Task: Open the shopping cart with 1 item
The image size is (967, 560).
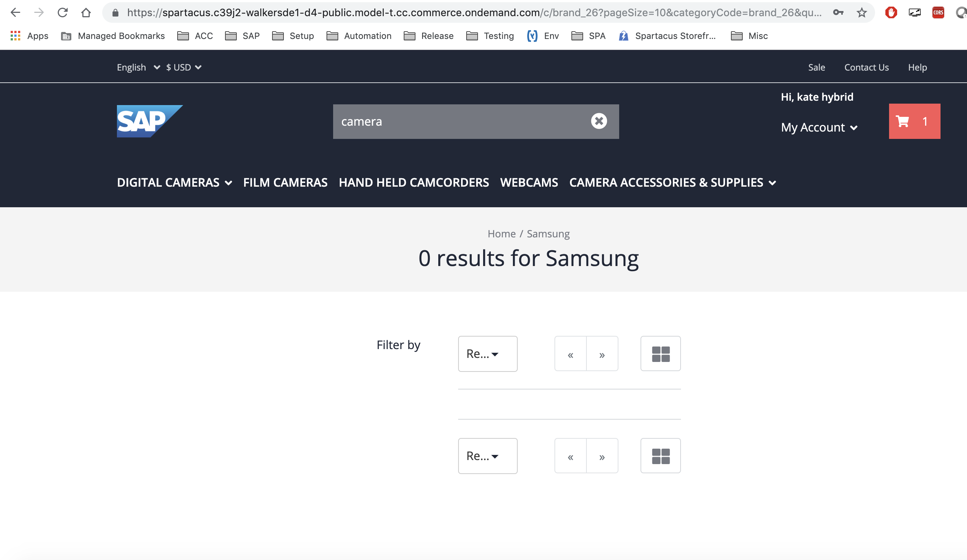Action: pos(914,121)
